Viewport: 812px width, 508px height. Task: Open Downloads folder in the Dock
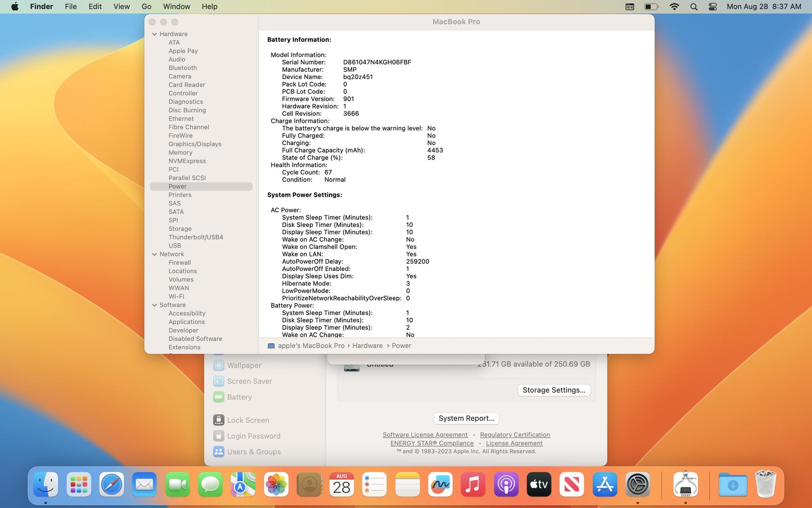[x=733, y=484]
